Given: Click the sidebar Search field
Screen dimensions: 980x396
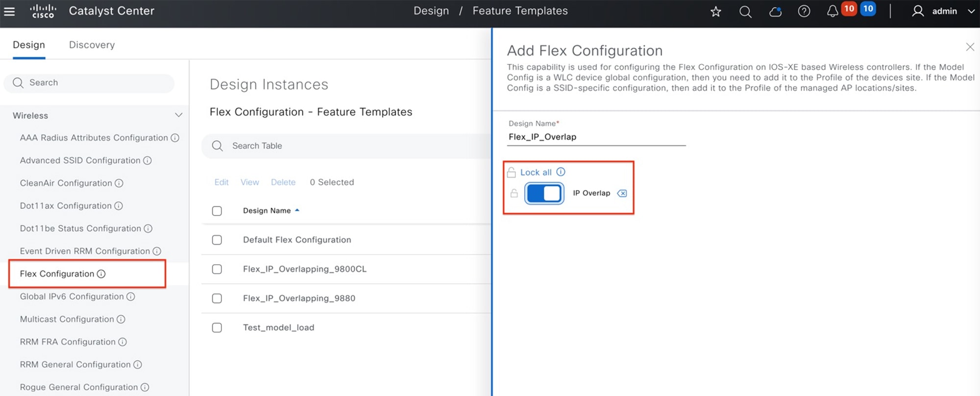Looking at the screenshot, I should click(x=89, y=83).
